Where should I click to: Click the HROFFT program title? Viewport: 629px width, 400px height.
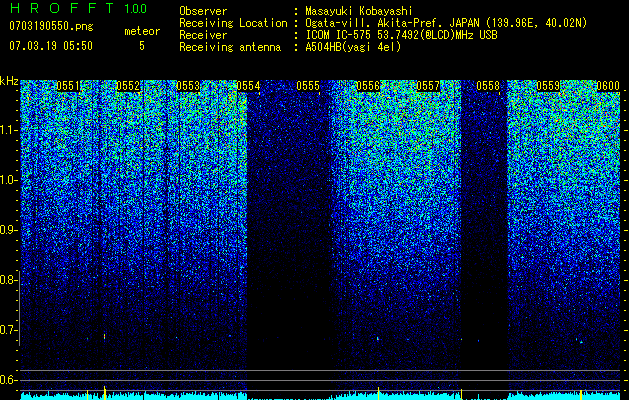[x=62, y=8]
